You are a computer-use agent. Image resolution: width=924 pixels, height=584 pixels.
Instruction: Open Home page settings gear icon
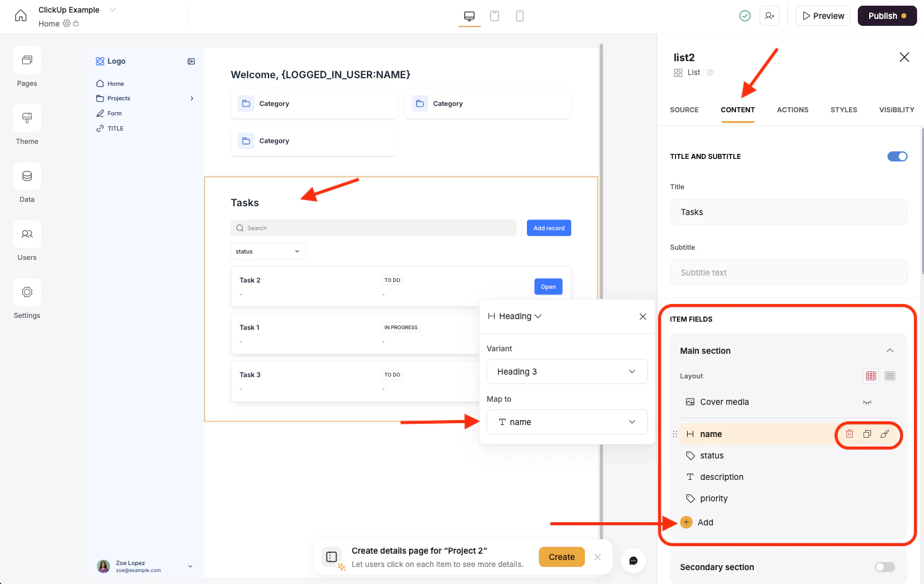point(67,23)
